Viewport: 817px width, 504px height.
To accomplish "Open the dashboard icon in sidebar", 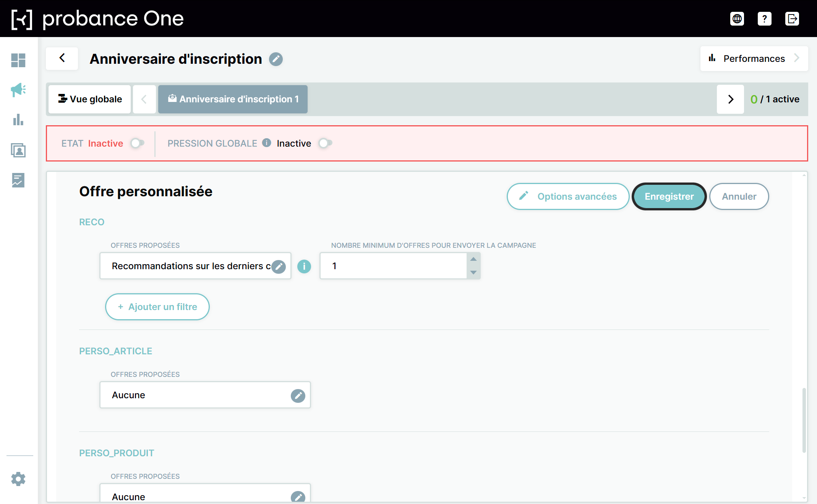I will (18, 60).
